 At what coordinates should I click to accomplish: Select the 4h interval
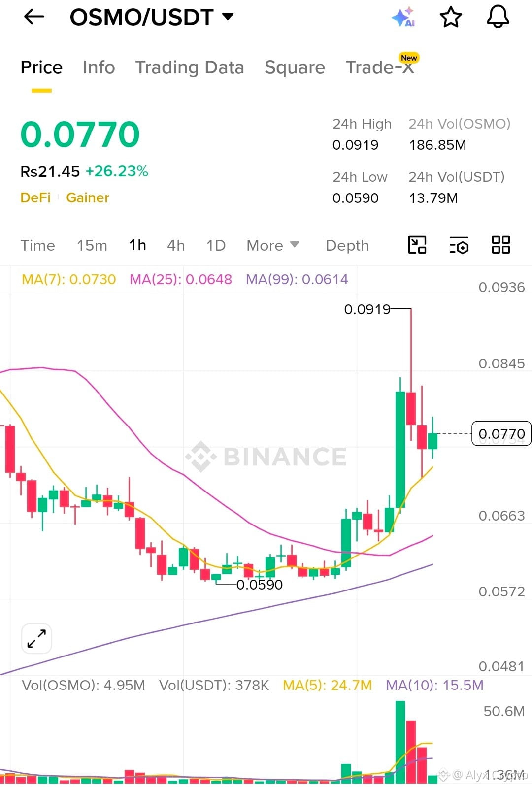click(176, 245)
